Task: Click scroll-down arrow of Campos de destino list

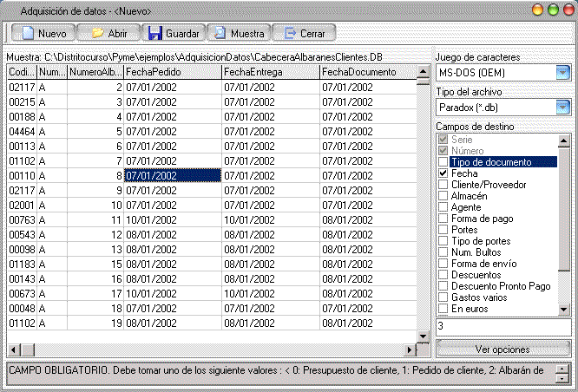Action: click(x=563, y=310)
